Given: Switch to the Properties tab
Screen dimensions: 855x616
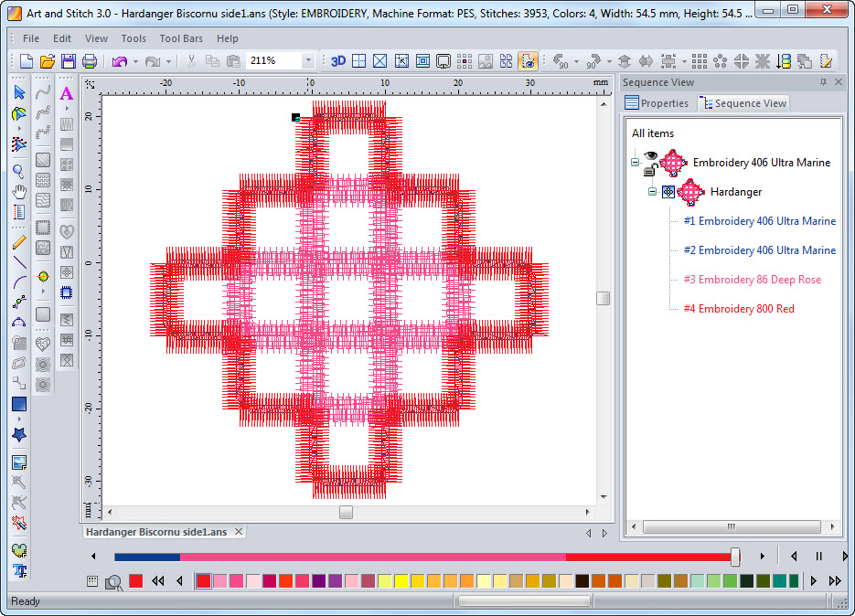Looking at the screenshot, I should point(657,103).
